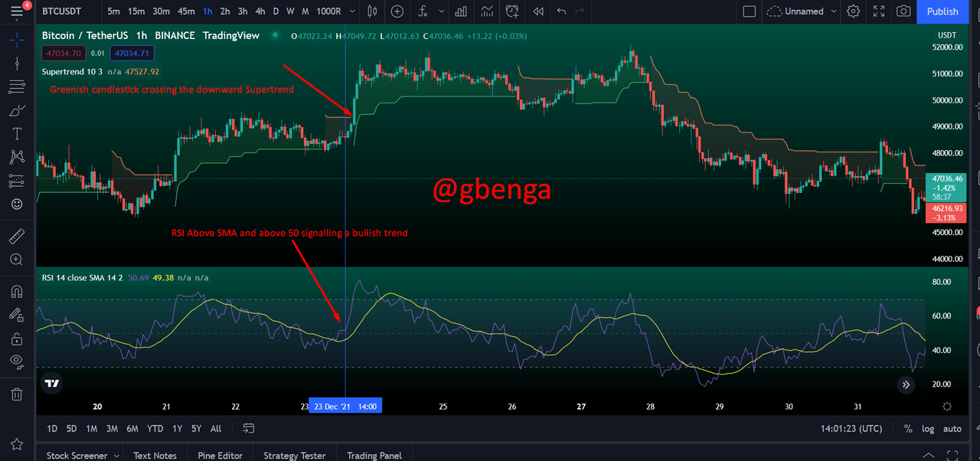The height and width of the screenshot is (461, 980).
Task: Choose the 1000R range interval
Action: [328, 11]
